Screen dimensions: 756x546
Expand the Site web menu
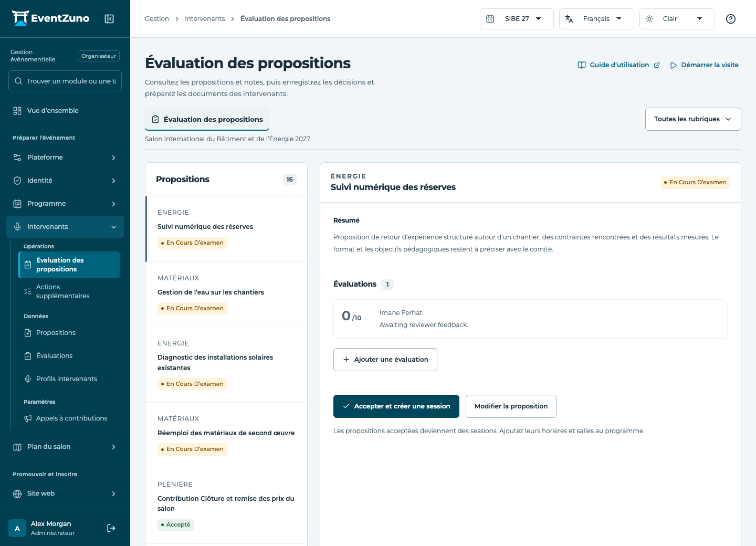point(65,493)
